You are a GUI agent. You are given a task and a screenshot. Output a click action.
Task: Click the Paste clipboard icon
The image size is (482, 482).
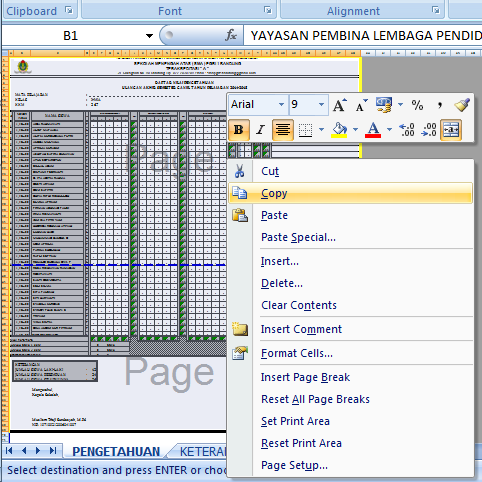(x=240, y=215)
